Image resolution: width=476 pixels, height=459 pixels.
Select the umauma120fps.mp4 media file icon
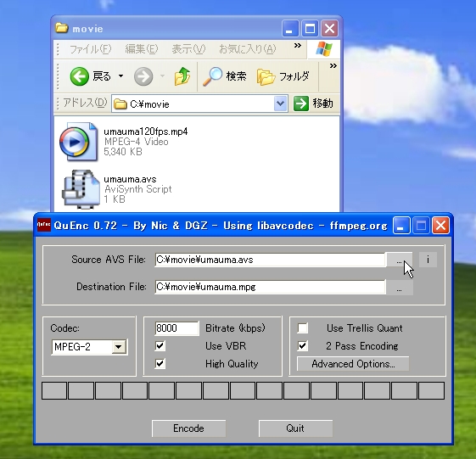(78, 142)
